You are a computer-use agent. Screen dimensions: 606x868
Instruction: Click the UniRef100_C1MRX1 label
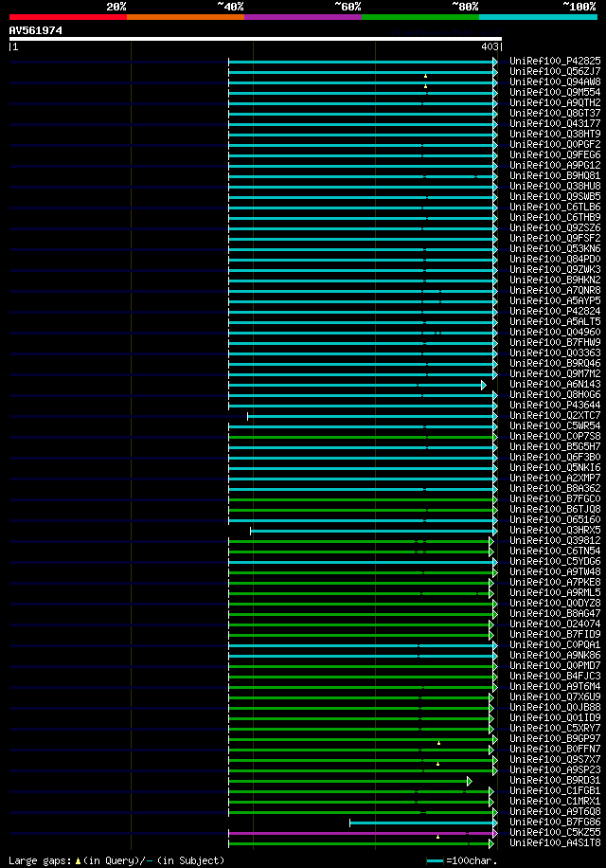pos(555,801)
